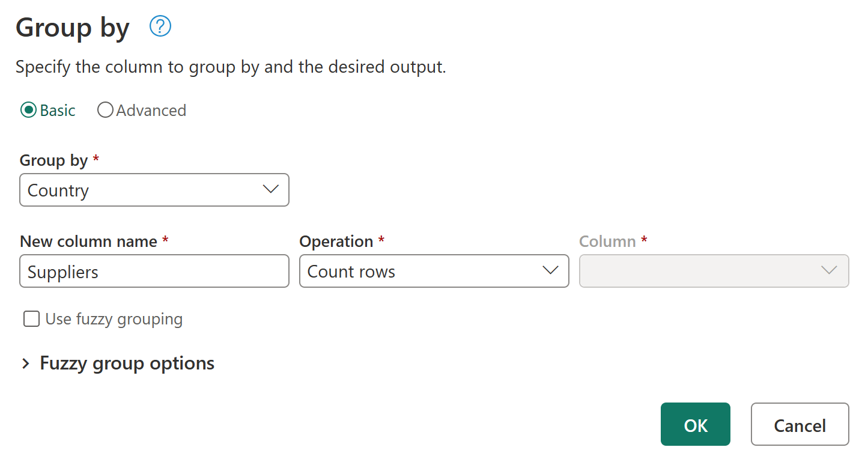Cancel the Group by dialog

point(800,424)
